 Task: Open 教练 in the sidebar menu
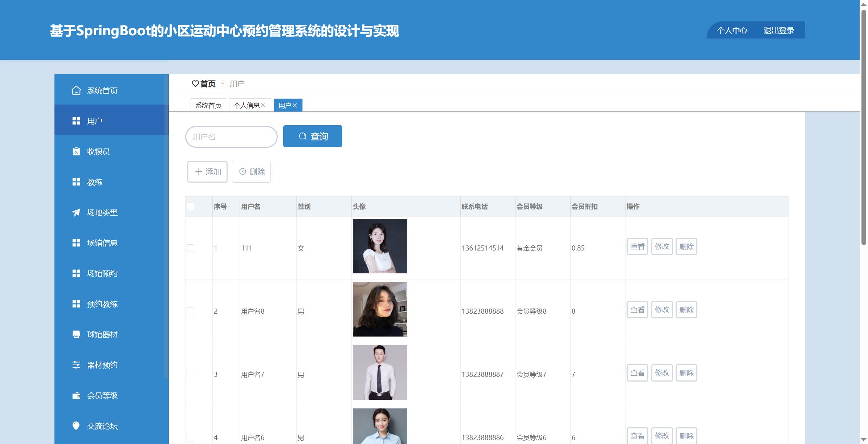[111, 182]
